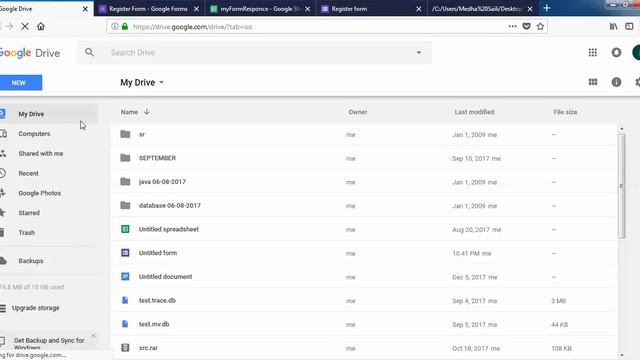Show details info icon
This screenshot has width=640, height=360.
click(x=616, y=82)
